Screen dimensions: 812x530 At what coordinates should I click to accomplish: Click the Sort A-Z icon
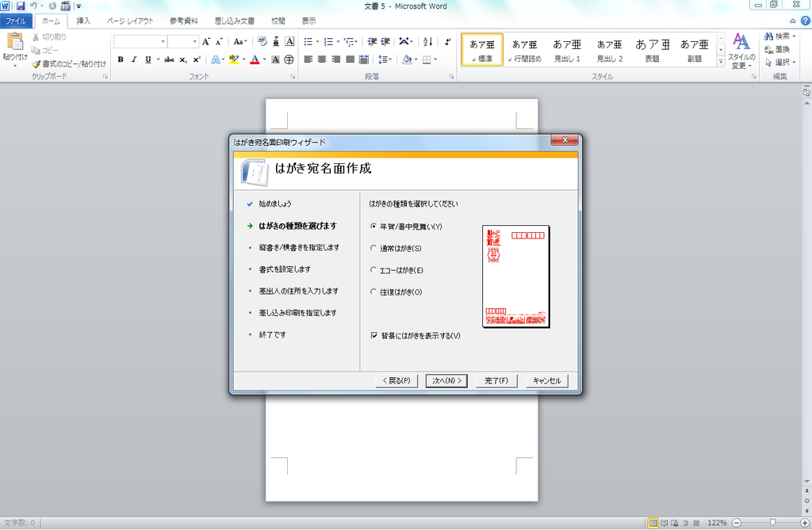click(427, 42)
